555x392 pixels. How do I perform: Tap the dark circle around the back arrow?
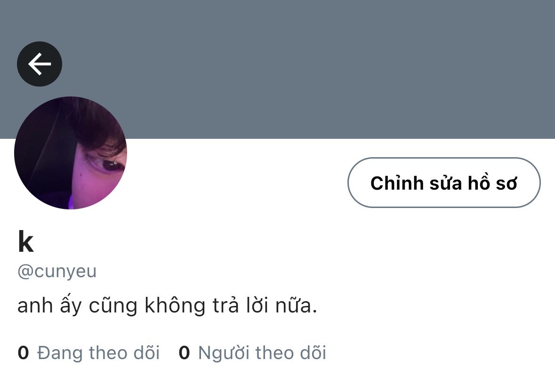pos(40,64)
